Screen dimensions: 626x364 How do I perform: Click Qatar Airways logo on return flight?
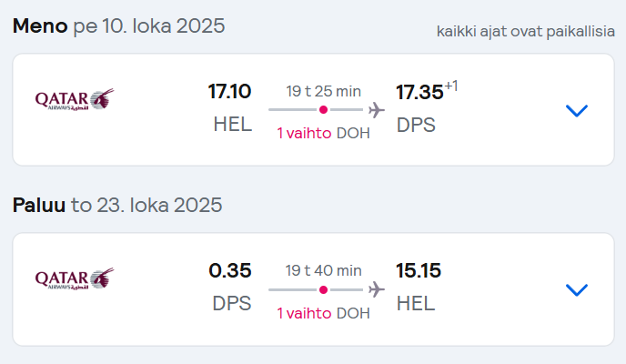click(75, 278)
